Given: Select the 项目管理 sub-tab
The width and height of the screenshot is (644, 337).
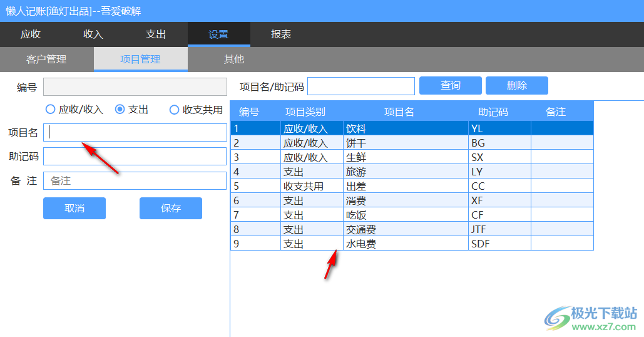Looking at the screenshot, I should (x=140, y=59).
